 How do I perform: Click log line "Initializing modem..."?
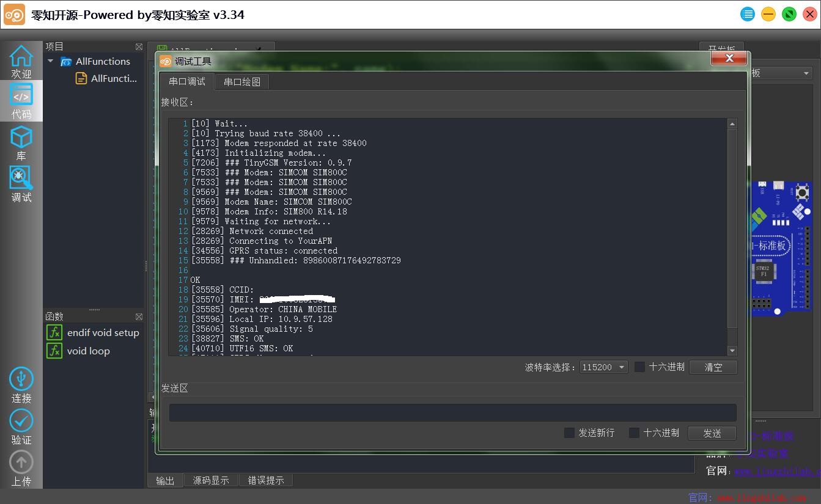point(259,153)
